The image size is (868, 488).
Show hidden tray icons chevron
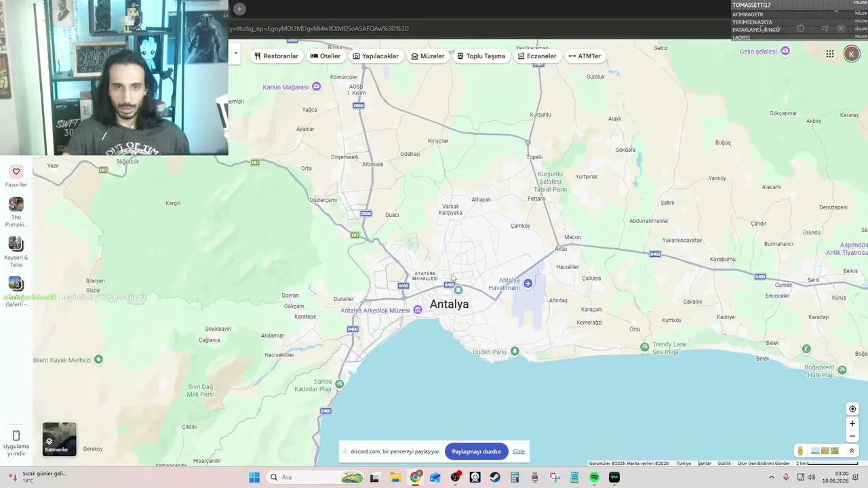point(772,477)
